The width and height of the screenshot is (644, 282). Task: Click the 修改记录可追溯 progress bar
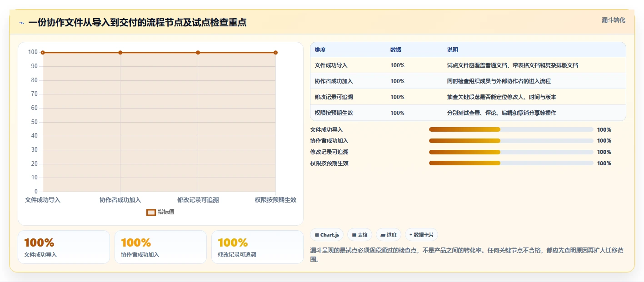click(511, 152)
